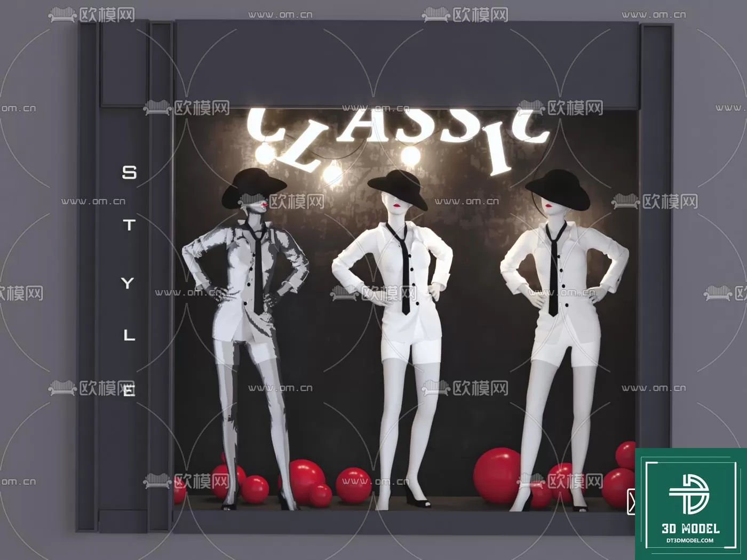Click the 3D MODEL text label

[690, 527]
